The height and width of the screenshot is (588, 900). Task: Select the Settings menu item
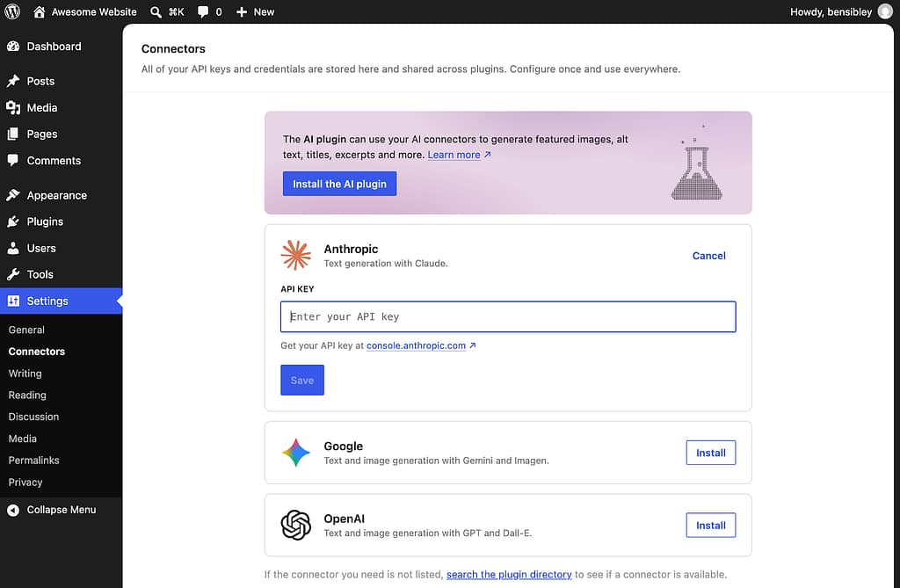click(x=61, y=301)
